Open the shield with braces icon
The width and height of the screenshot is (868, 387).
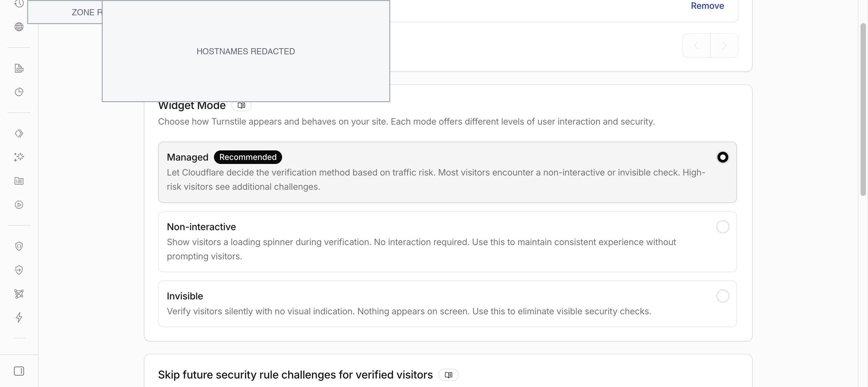(19, 246)
